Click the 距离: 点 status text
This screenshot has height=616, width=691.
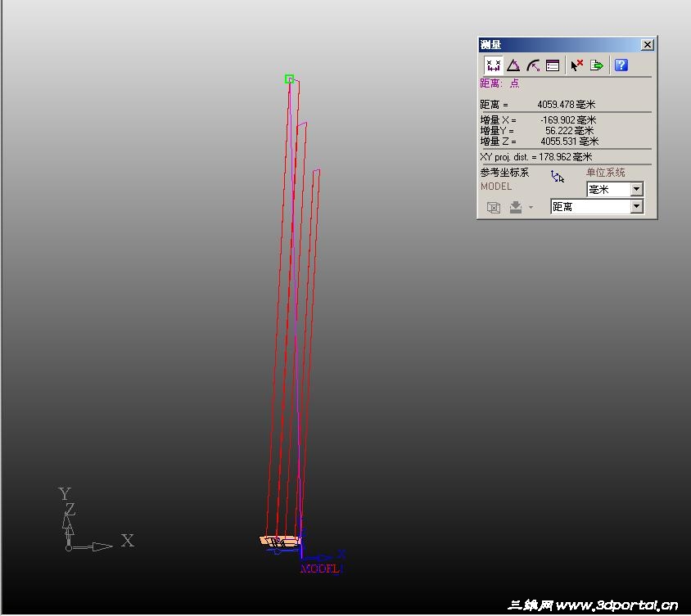point(499,83)
